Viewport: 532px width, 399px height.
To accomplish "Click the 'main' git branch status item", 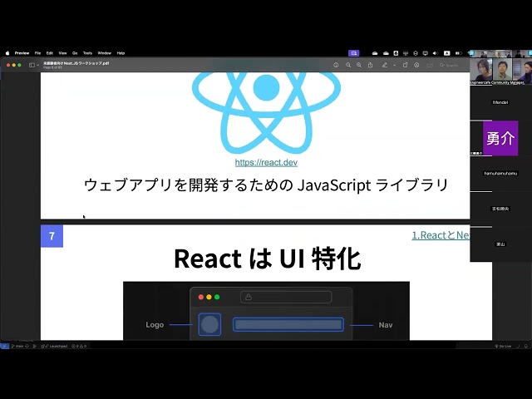I will pyautogui.click(x=17, y=346).
